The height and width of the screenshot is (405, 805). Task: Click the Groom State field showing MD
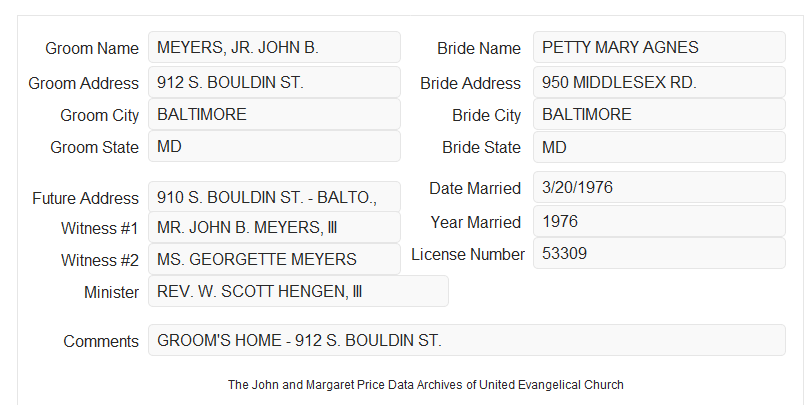click(x=274, y=146)
